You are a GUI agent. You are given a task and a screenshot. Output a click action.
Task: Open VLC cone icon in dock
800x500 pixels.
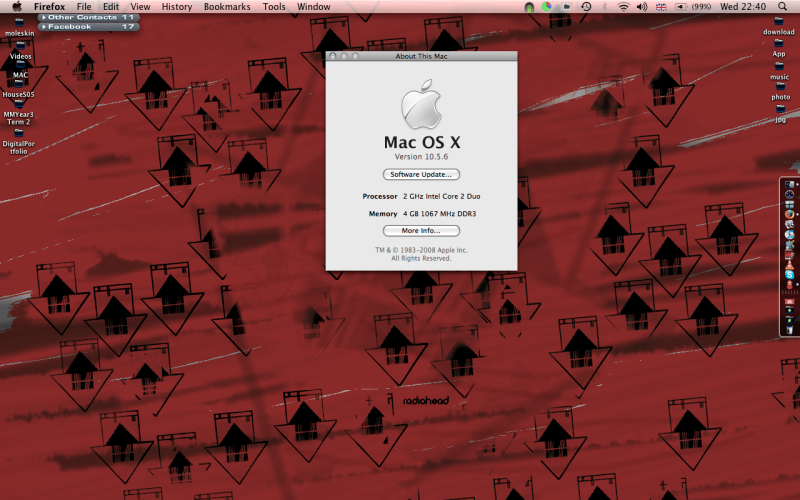[790, 264]
